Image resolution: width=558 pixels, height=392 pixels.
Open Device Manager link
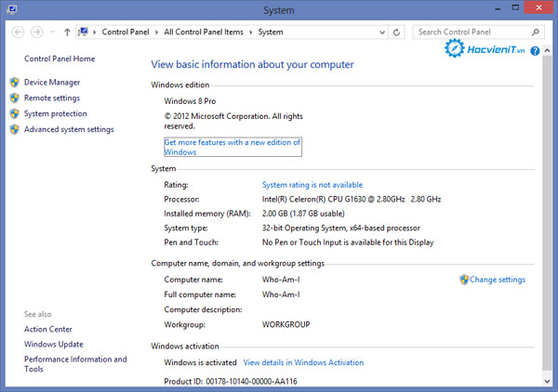click(x=52, y=82)
